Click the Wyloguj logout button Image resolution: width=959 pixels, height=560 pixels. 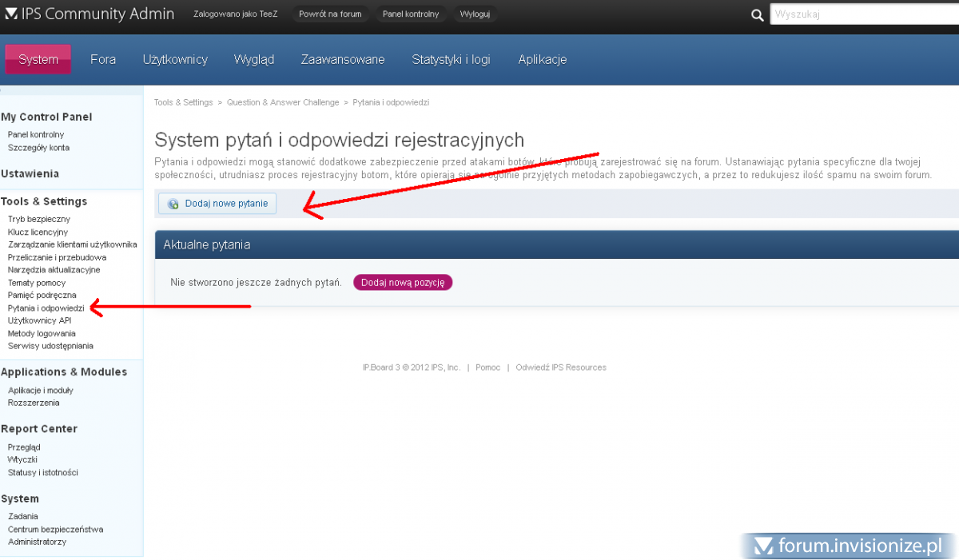point(475,14)
